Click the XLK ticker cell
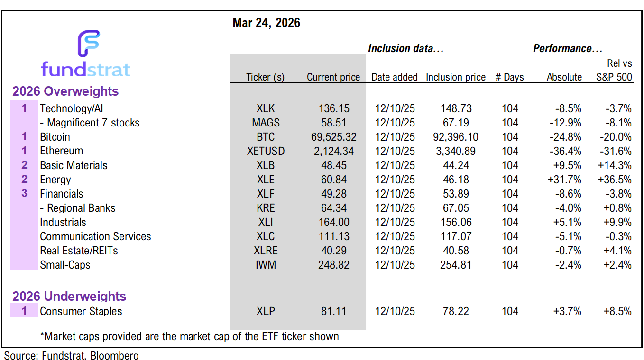Viewport: 644px width, 360px height. click(266, 108)
